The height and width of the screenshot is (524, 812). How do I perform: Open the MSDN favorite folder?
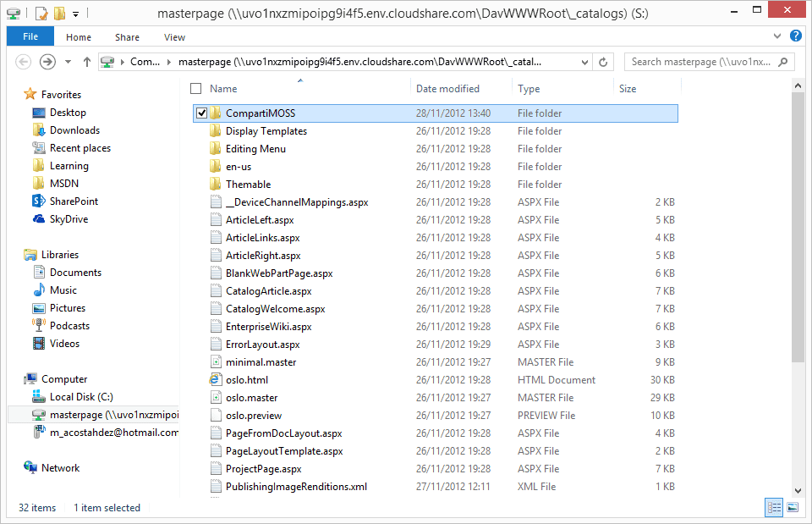(x=64, y=184)
